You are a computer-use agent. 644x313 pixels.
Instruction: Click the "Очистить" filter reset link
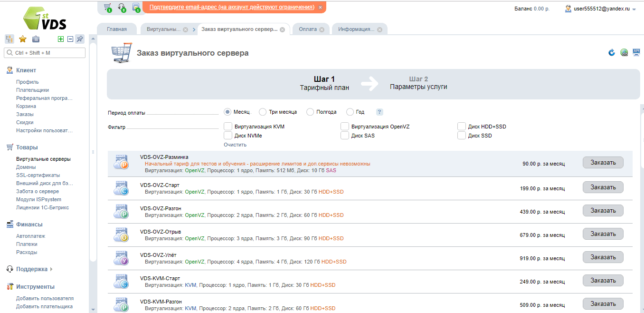pyautogui.click(x=235, y=145)
